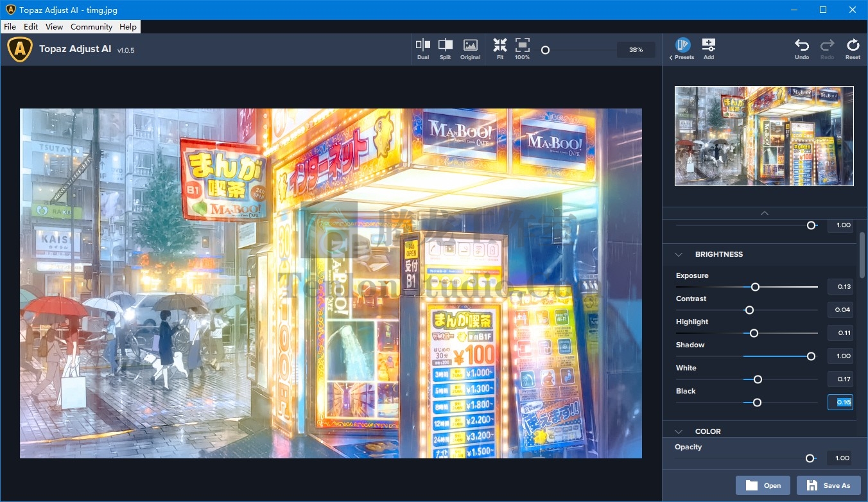868x502 pixels.
Task: Reset all adjustments
Action: [853, 49]
